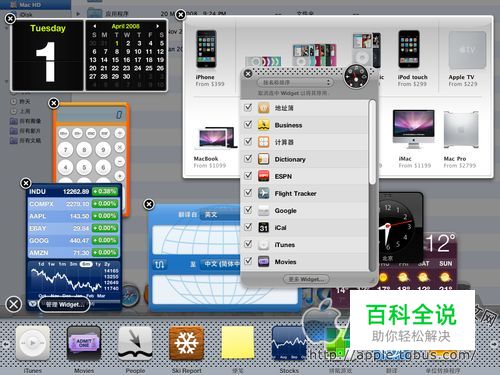The image size is (500, 375).
Task: Click the Google icon in widget manager list
Action: (x=264, y=210)
